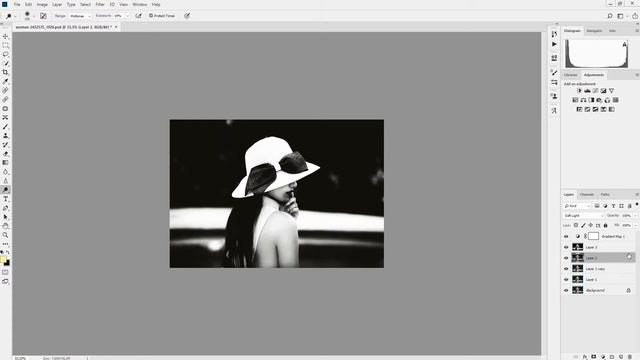Select the Horizontal Type tool

click(5, 199)
